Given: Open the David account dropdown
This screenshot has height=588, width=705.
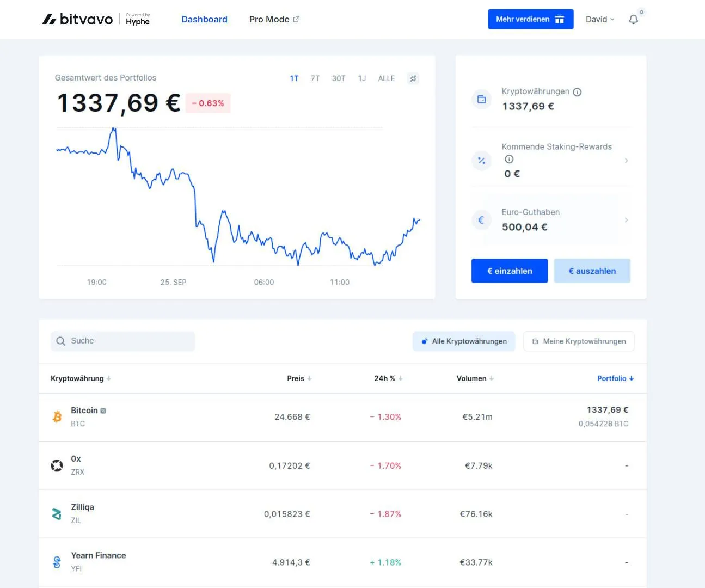Looking at the screenshot, I should pos(599,19).
